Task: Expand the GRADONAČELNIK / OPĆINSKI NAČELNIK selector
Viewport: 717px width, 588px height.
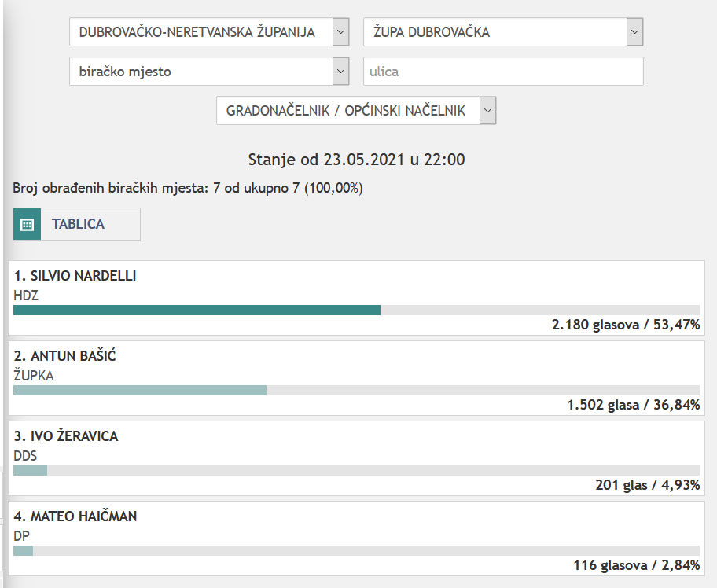Action: pyautogui.click(x=347, y=111)
